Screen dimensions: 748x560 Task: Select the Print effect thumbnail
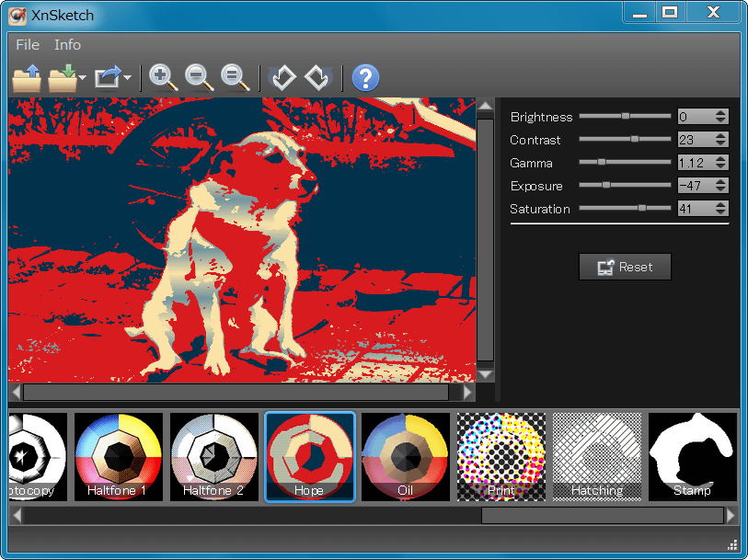click(501, 457)
